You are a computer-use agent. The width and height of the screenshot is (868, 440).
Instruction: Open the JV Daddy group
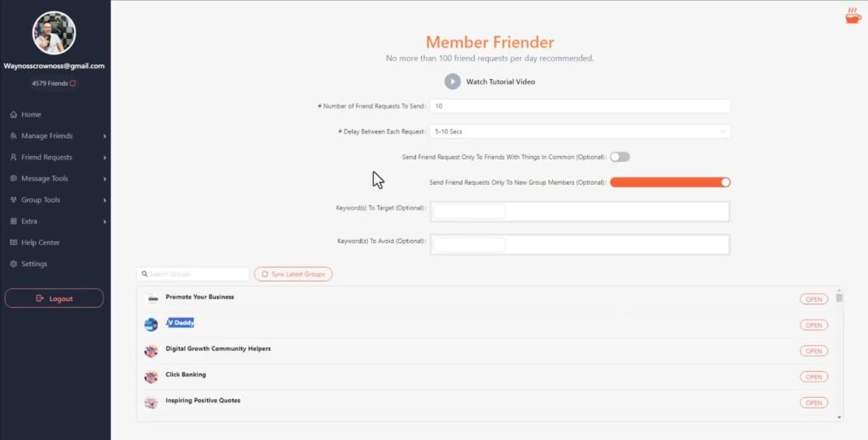[814, 326]
